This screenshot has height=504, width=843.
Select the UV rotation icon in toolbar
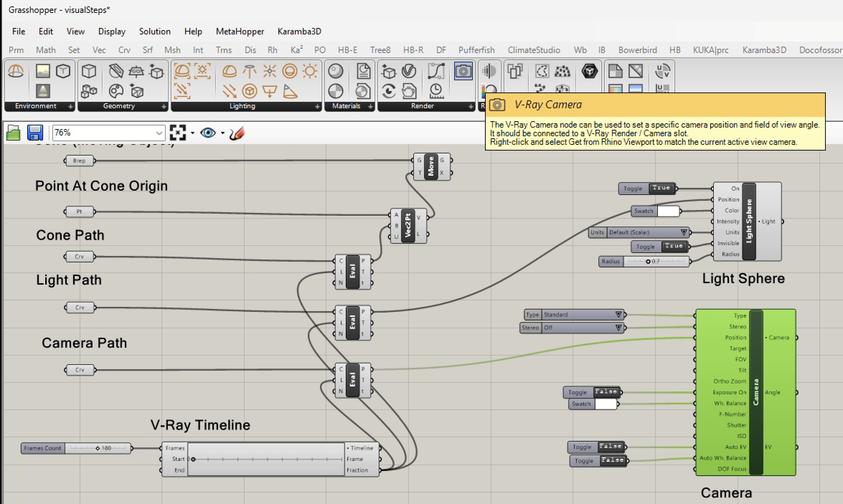pyautogui.click(x=662, y=71)
